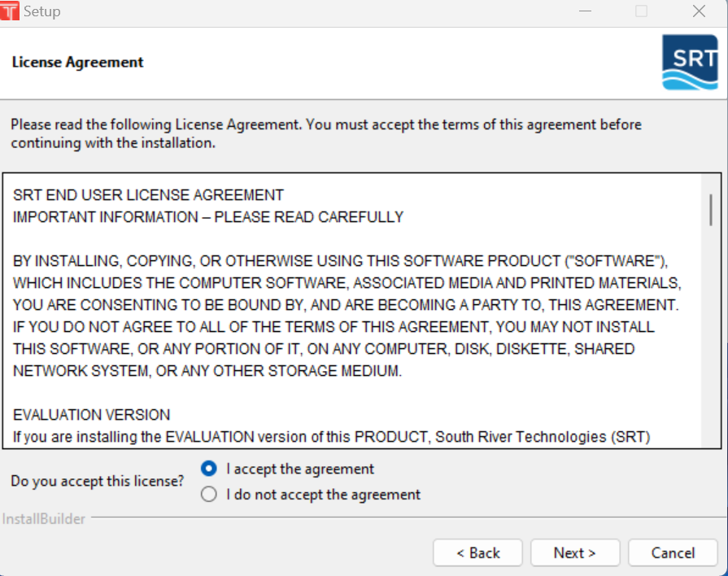
Task: Click the "License Agreement" page heading
Action: point(78,62)
